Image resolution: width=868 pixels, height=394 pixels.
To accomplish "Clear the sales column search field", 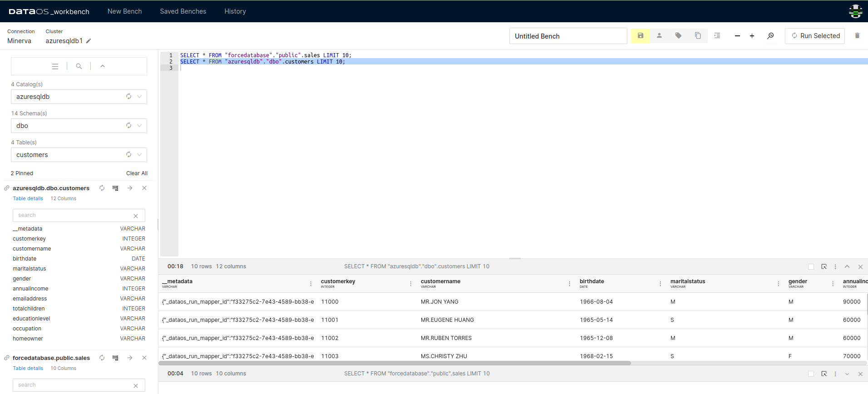I will click(x=136, y=386).
